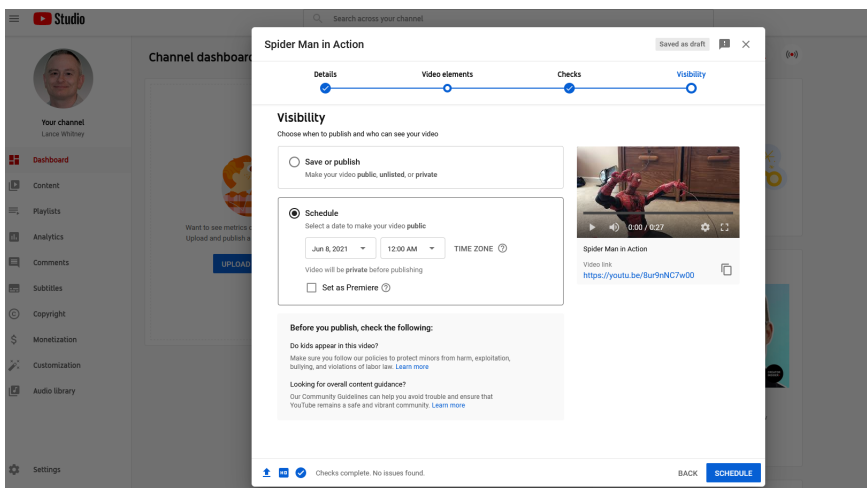Click the checks complete checkmark icon
This screenshot has height=488, width=867.
tap(301, 473)
